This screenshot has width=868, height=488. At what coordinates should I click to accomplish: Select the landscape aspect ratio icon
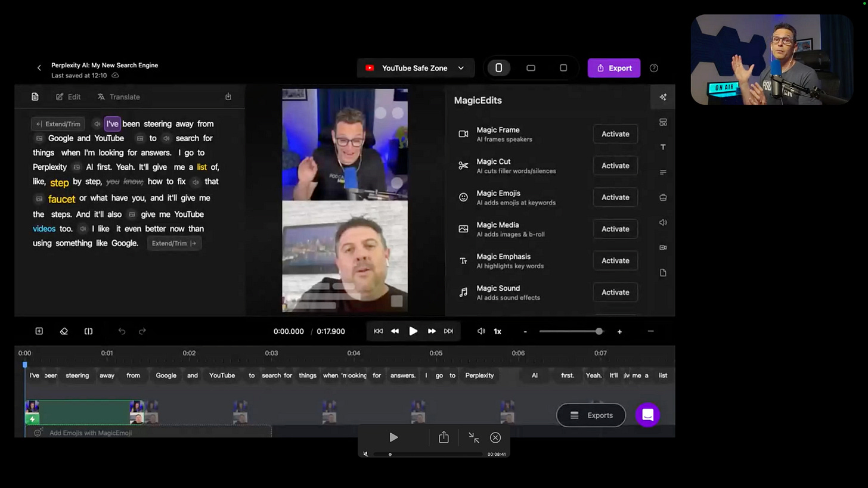[531, 68]
